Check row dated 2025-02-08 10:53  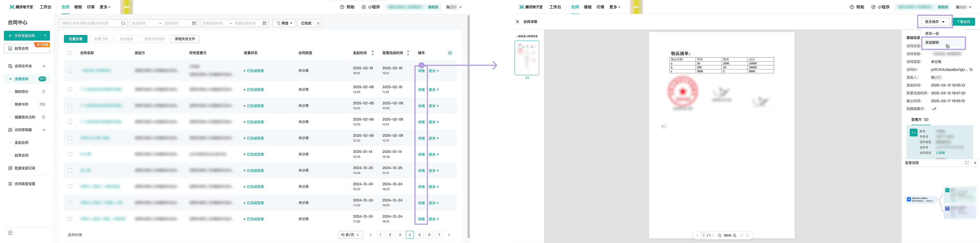coord(70,106)
